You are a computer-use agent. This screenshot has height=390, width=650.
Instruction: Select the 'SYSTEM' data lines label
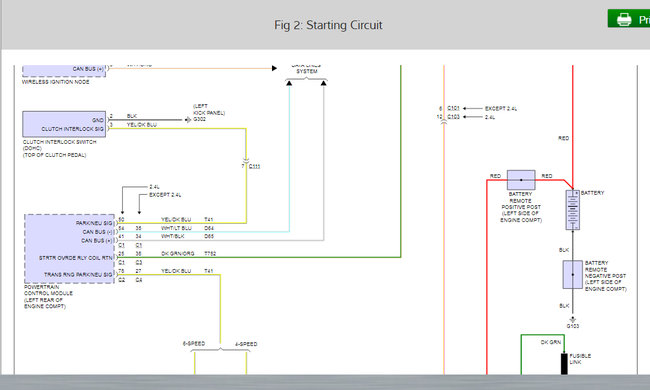307,71
